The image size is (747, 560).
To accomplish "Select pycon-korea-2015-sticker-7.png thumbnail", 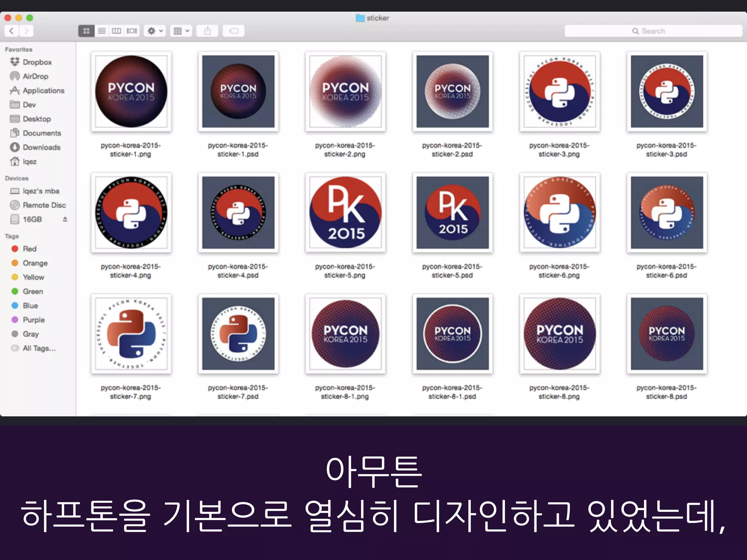I will 131,334.
